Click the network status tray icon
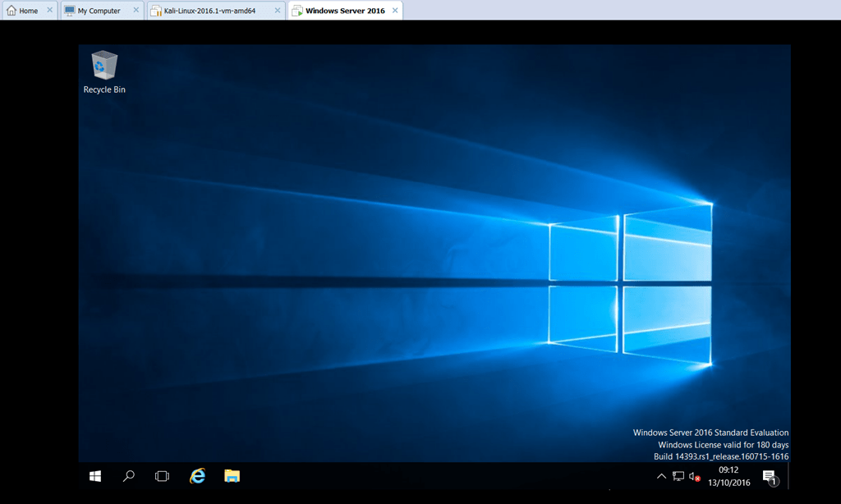Screen dimensions: 841x504 [678, 476]
